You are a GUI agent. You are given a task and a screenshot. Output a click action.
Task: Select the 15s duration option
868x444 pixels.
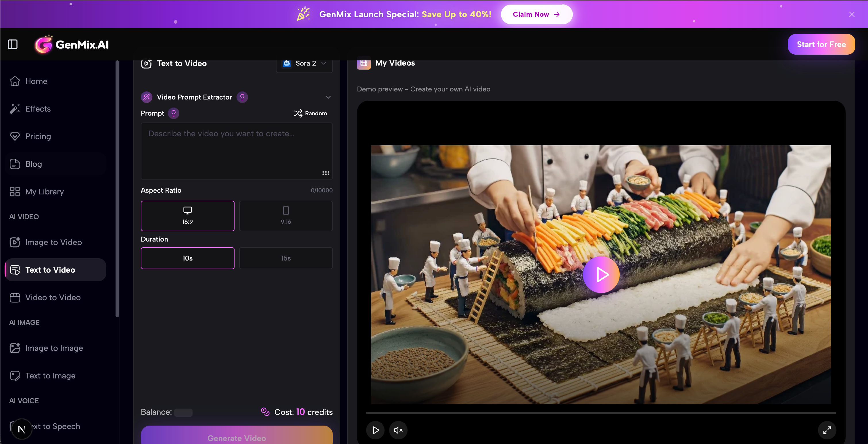285,258
